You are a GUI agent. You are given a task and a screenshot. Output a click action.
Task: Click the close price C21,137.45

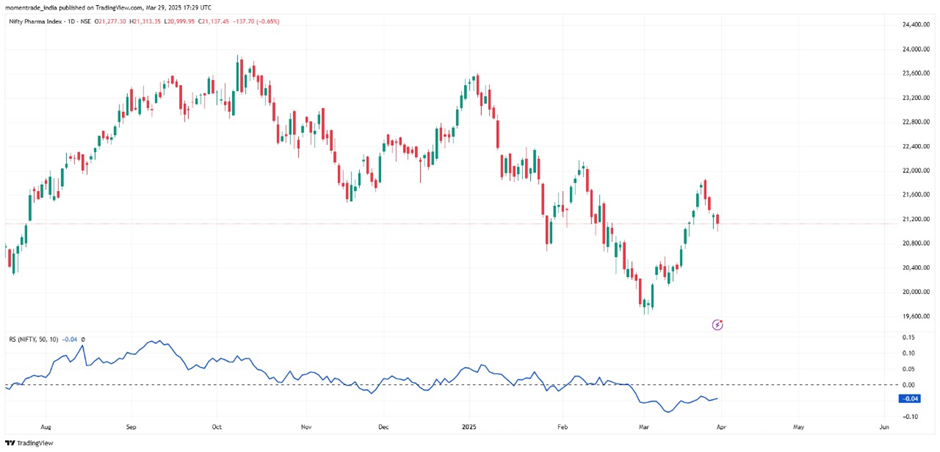tap(213, 21)
